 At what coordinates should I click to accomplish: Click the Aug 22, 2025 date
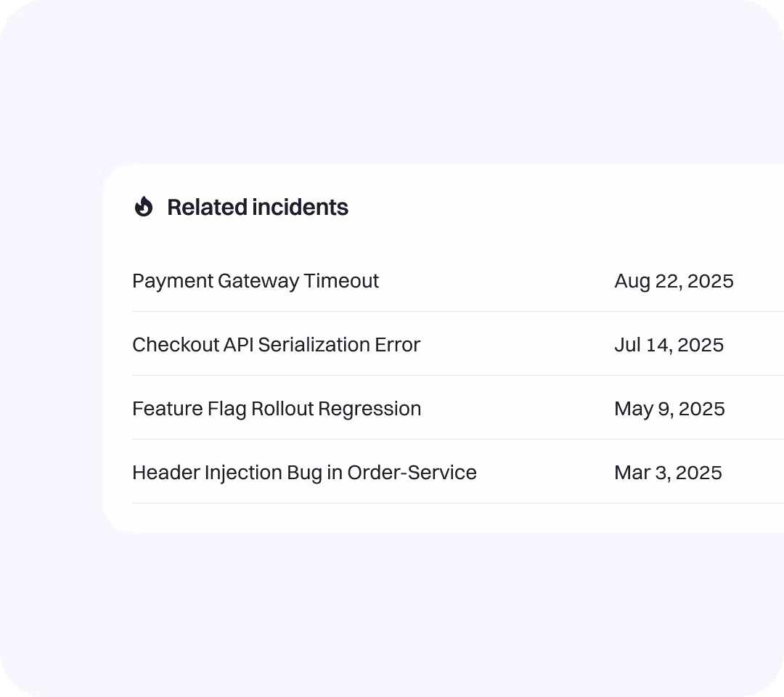(674, 281)
